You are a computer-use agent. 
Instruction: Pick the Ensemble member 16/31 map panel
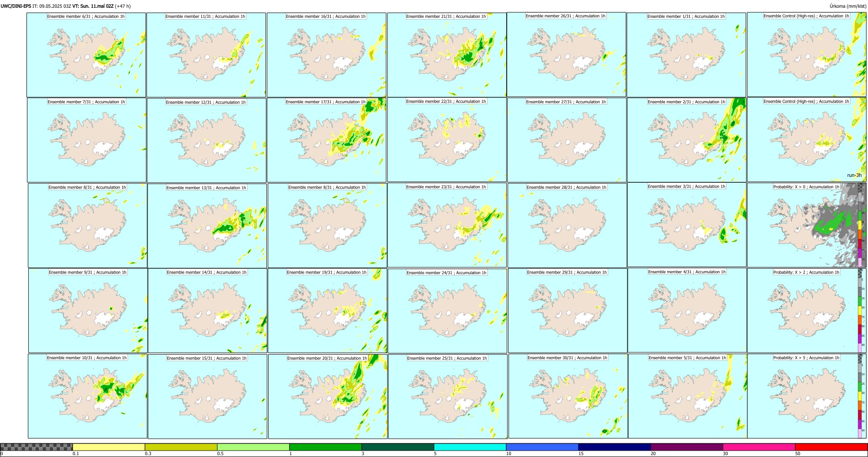click(x=327, y=55)
